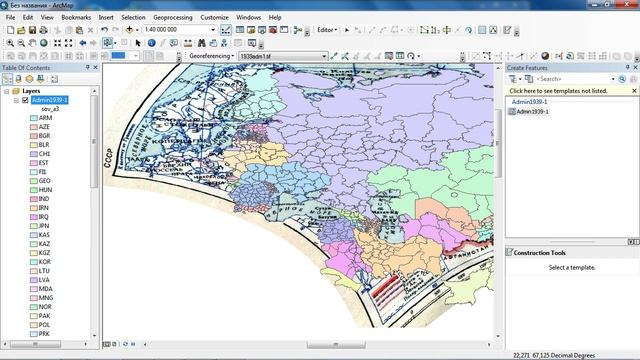Zoom to Full Extent globe
Image resolution: width=640 pixels, height=360 pixels.
click(x=43, y=43)
